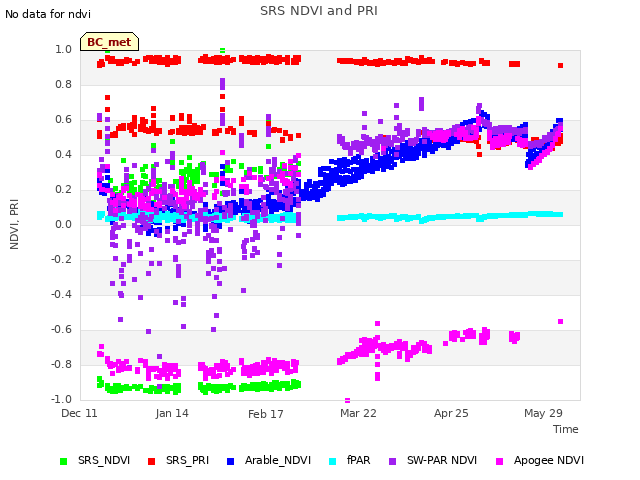
Task: Click the -0.6 y-axis tick label
Action: click(61, 329)
